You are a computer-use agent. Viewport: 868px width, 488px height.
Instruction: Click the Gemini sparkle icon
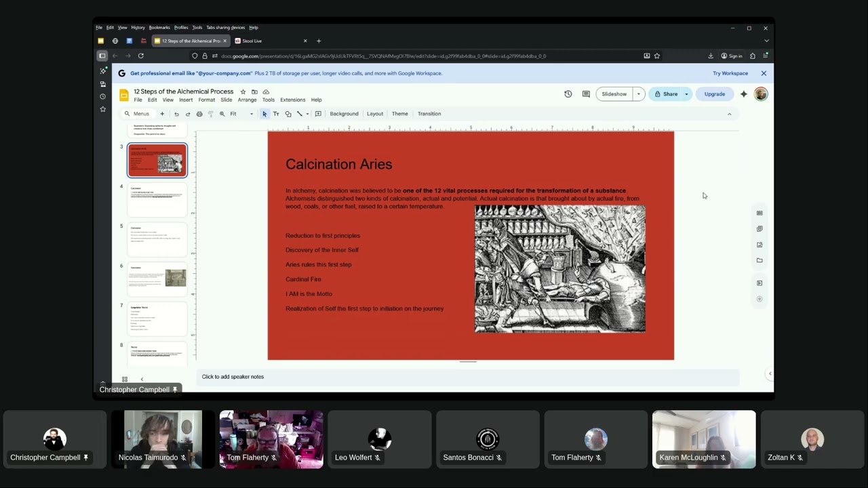tap(744, 94)
